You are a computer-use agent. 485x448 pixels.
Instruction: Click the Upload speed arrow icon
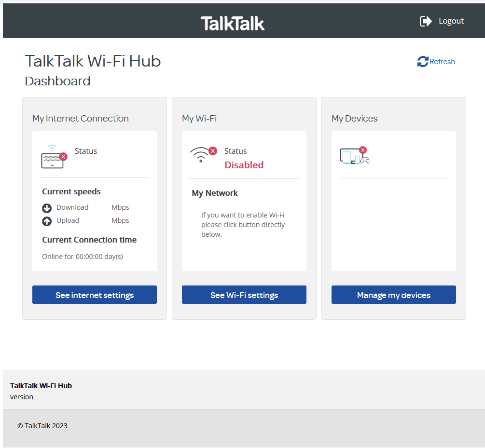point(46,221)
